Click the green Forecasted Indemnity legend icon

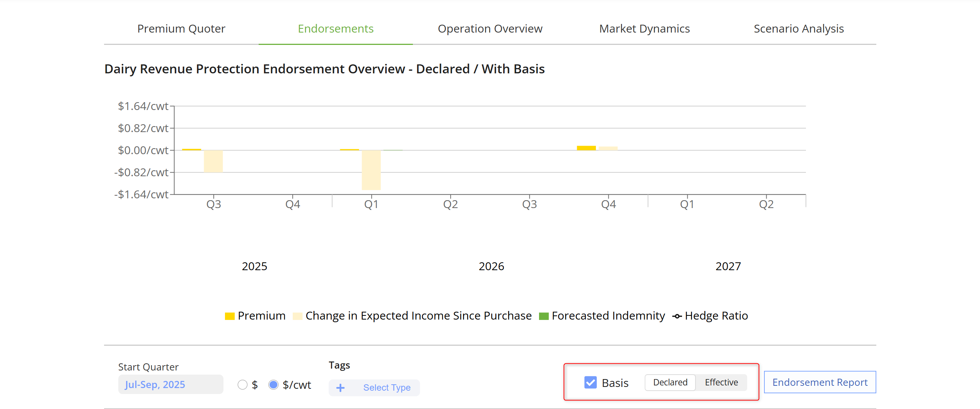(544, 316)
